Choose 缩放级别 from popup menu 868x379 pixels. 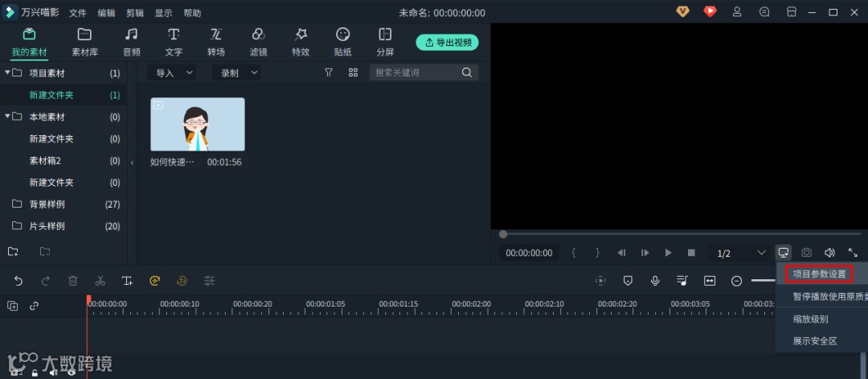tap(810, 319)
